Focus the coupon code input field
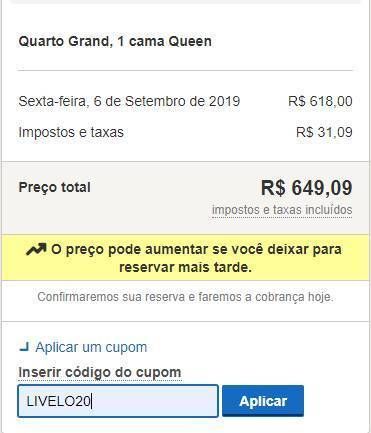The width and height of the screenshot is (371, 433). 118,401
